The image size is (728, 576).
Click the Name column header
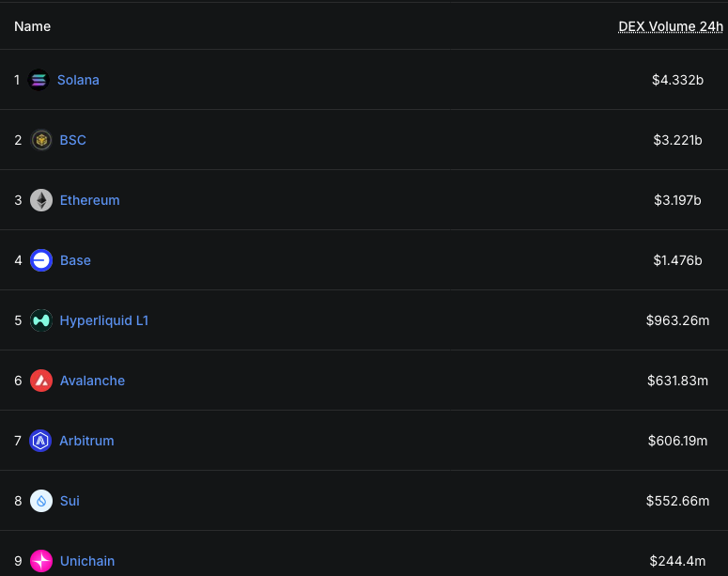point(33,26)
